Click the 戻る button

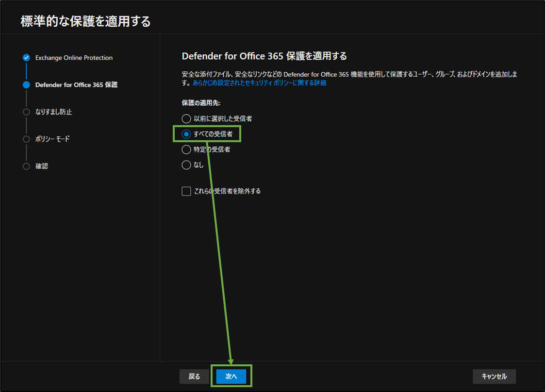(194, 376)
